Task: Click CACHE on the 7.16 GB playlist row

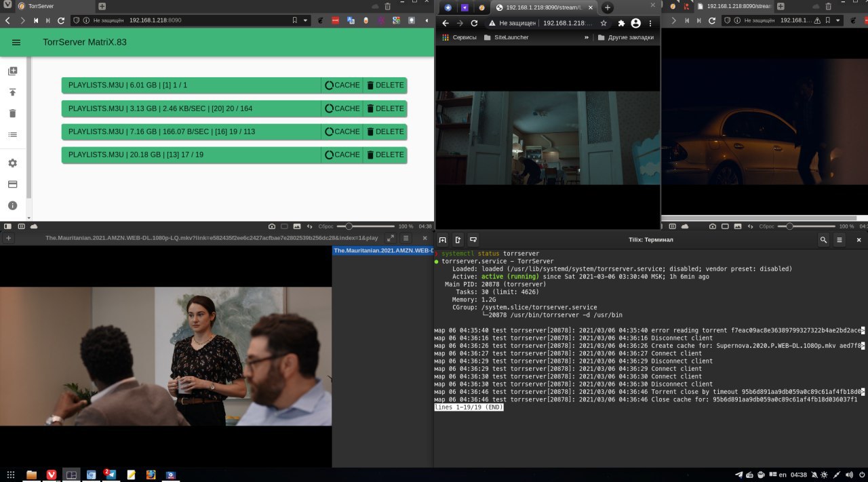Action: (x=342, y=132)
